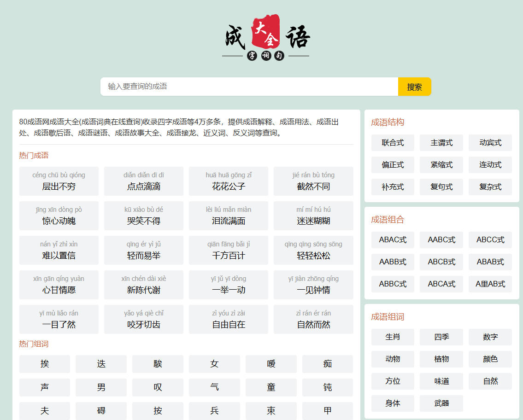Open the idiom 一举一动
The image size is (523, 420).
(x=229, y=285)
